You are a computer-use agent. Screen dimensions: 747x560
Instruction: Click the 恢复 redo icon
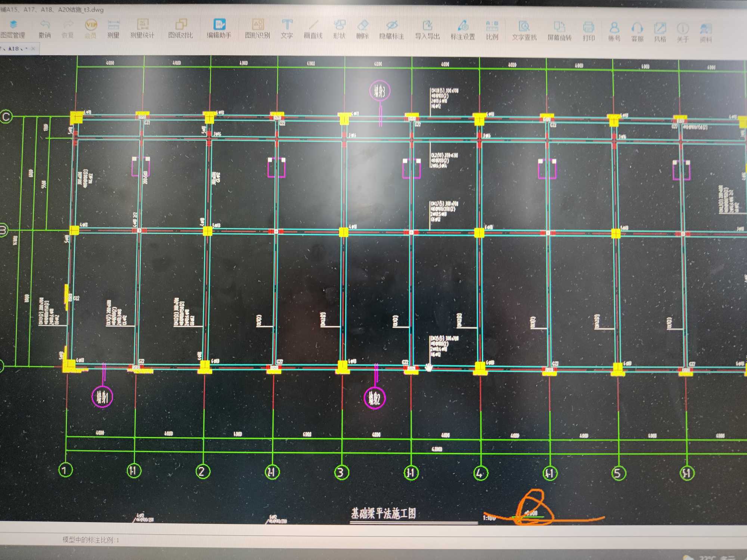click(68, 29)
